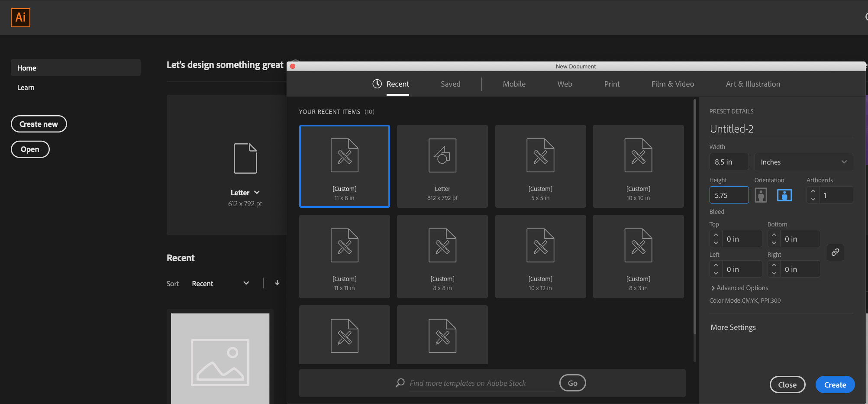Decrease the Top bleed value

point(716,243)
